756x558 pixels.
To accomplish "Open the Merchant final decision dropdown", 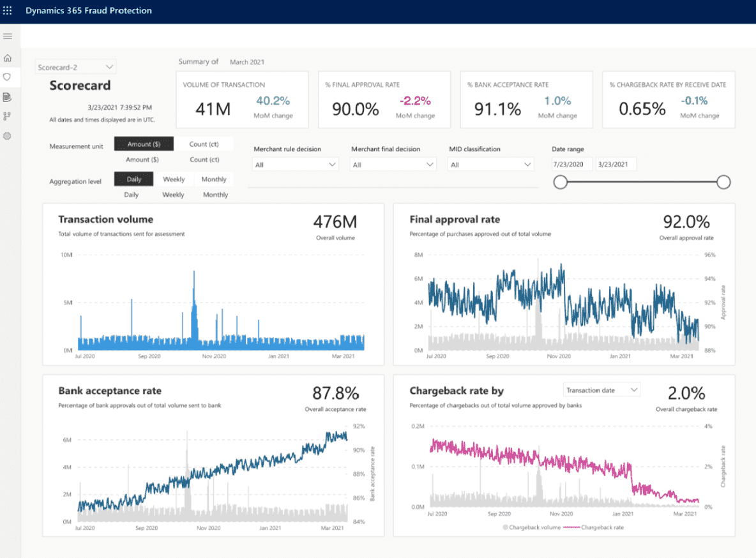I will pos(393,165).
